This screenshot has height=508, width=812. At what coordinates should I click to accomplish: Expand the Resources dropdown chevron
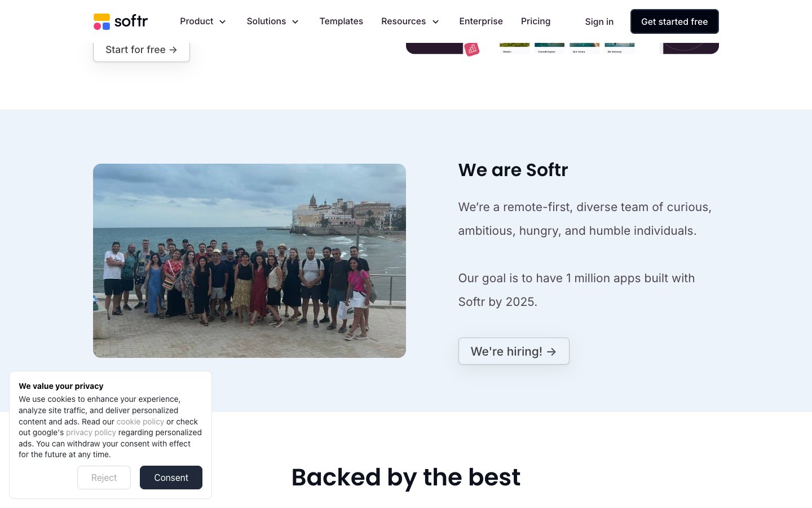435,22
